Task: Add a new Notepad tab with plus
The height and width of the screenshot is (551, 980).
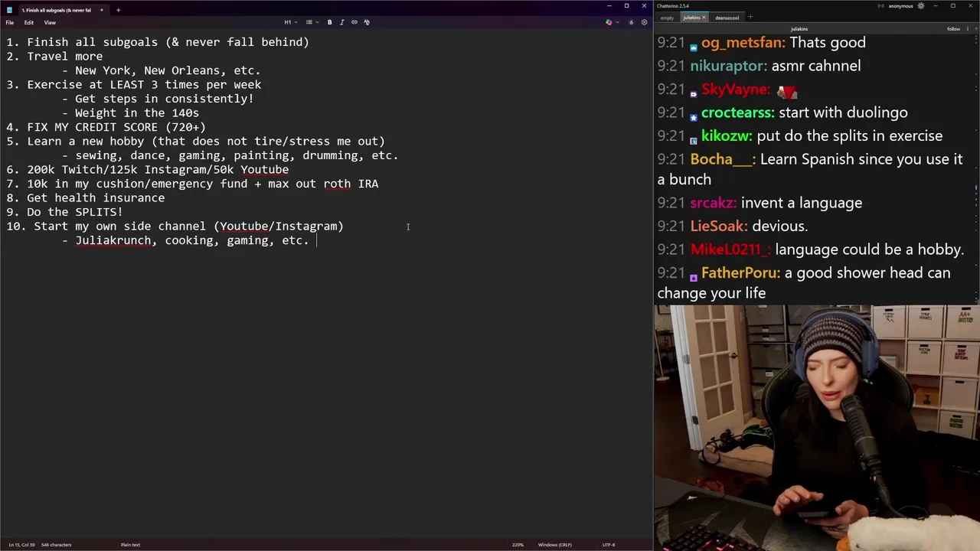Action: 118,10
